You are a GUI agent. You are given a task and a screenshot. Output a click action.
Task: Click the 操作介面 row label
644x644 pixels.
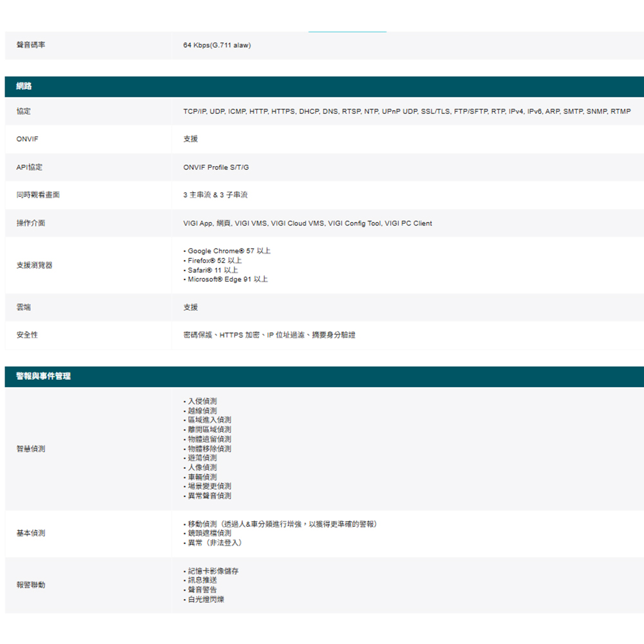[30, 223]
